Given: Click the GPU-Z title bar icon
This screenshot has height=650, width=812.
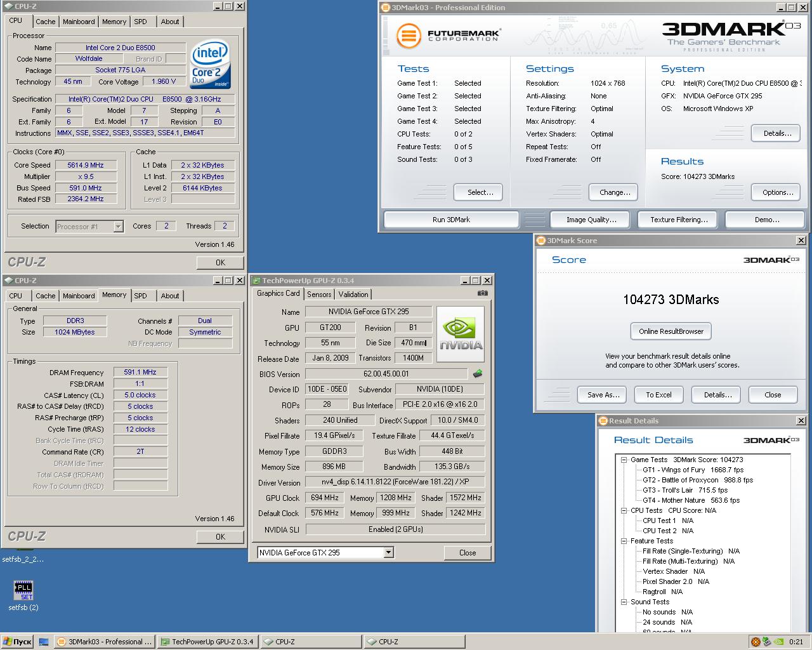Looking at the screenshot, I should click(256, 281).
